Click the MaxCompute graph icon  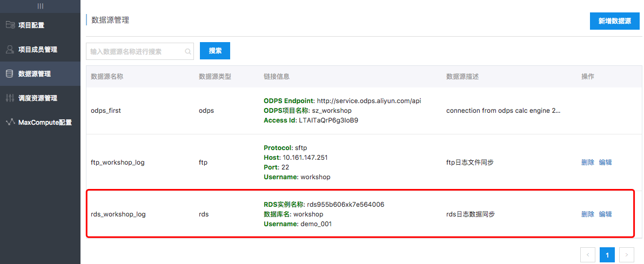click(x=10, y=122)
